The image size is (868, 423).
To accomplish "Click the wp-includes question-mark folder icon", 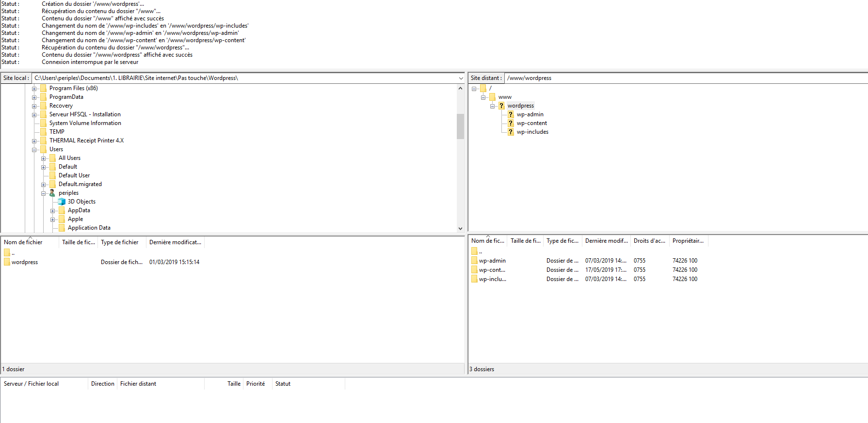I will [511, 132].
